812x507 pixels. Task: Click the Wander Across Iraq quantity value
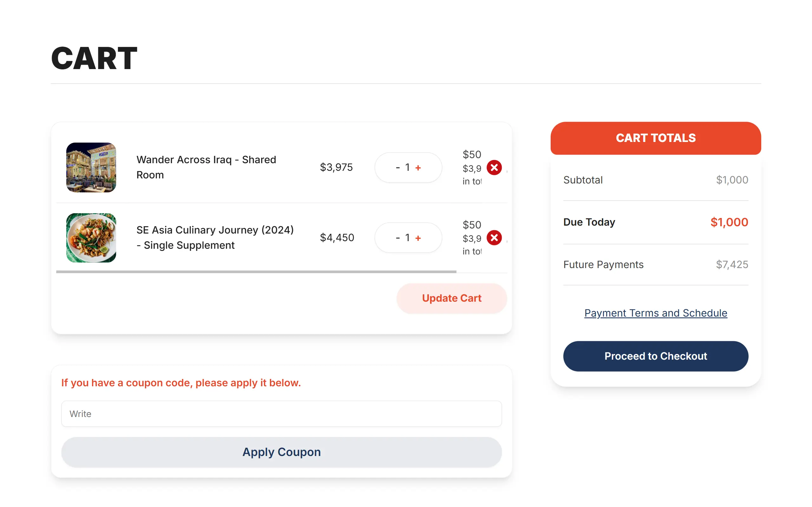tap(407, 167)
